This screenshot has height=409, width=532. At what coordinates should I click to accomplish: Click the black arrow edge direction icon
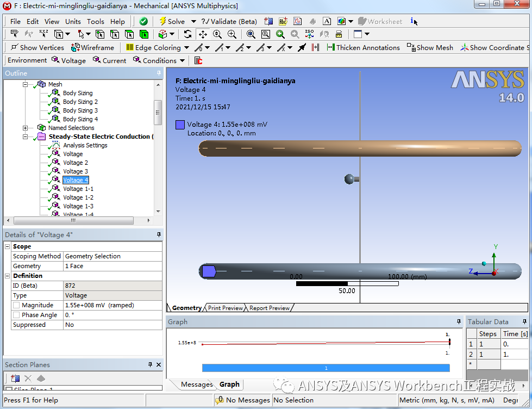pyautogui.click(x=302, y=47)
